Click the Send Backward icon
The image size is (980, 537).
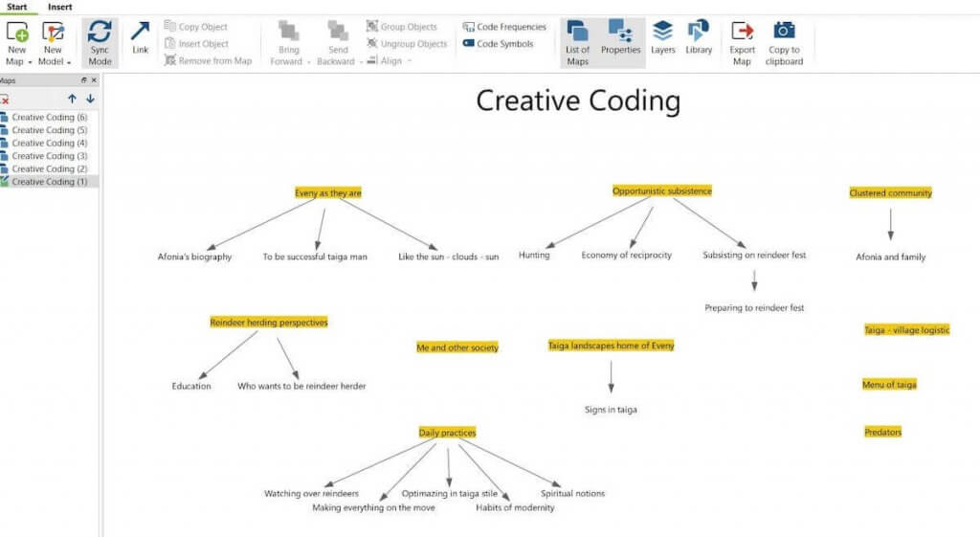click(338, 32)
